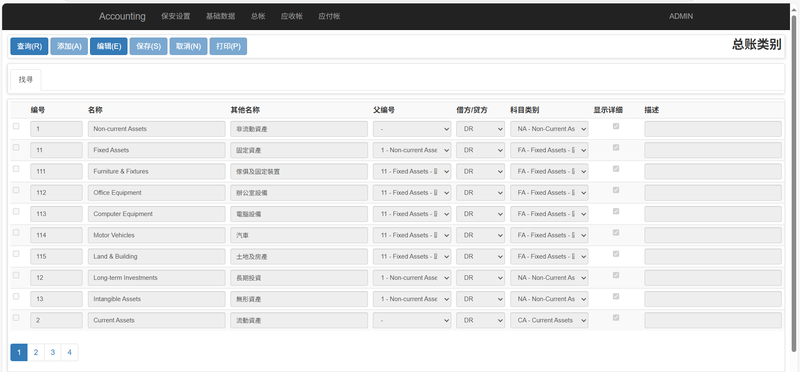The image size is (800, 372).
Task: Tick the row checkbox for Current Assets
Action: [16, 317]
